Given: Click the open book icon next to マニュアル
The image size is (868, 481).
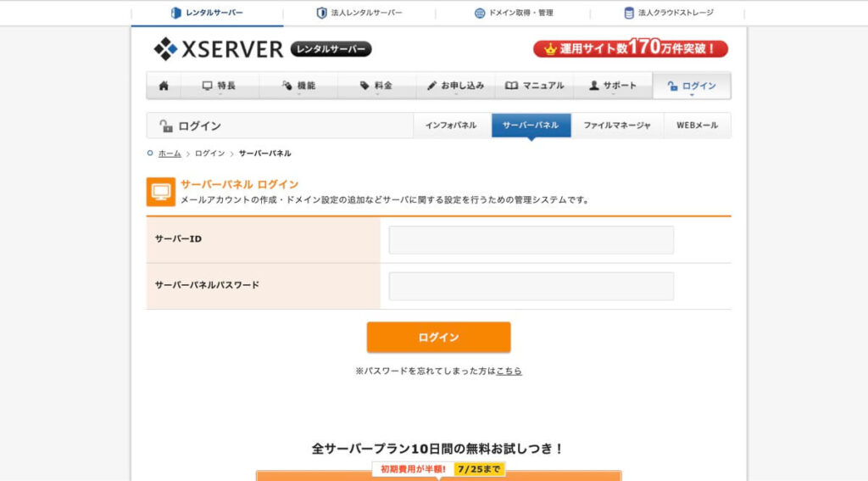Looking at the screenshot, I should pos(511,86).
